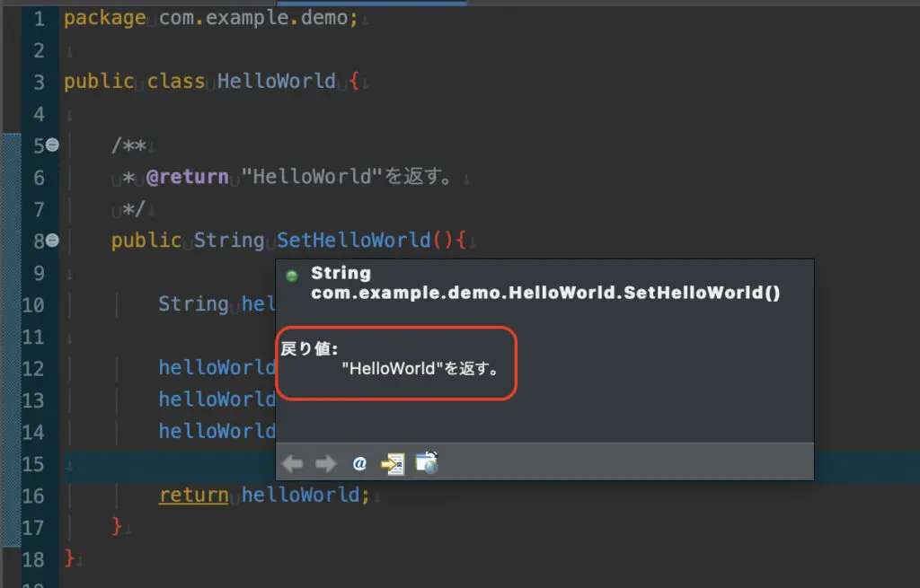920x588 pixels.
Task: Click the open declaration icon in popup
Action: [392, 464]
